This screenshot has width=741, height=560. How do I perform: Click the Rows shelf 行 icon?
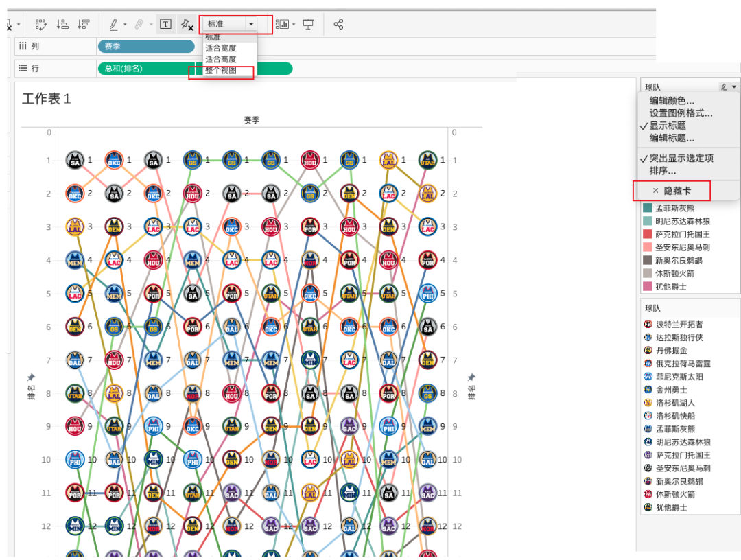23,68
